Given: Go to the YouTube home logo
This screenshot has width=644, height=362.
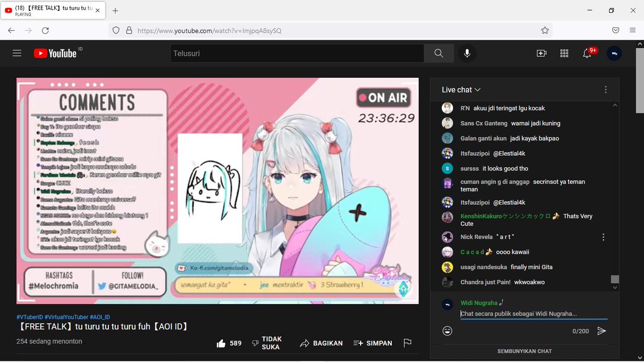Looking at the screenshot, I should [x=55, y=53].
